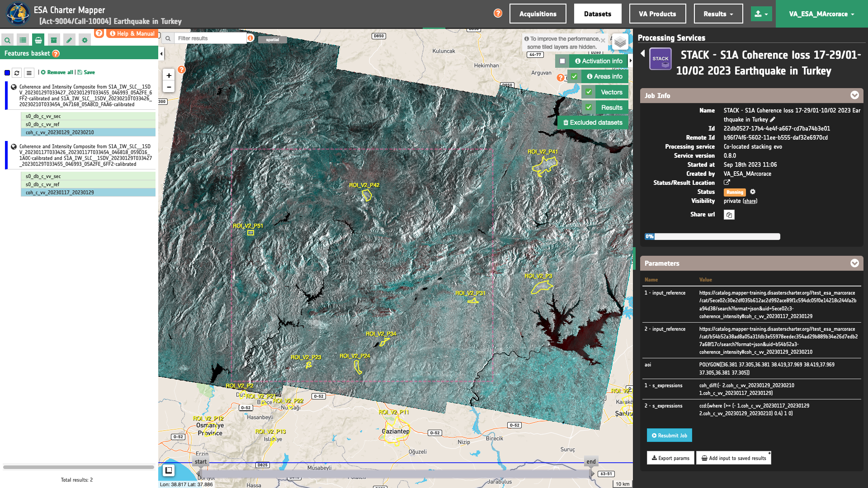The image size is (868, 488).
Task: Click the Resubmit Job button
Action: click(669, 435)
